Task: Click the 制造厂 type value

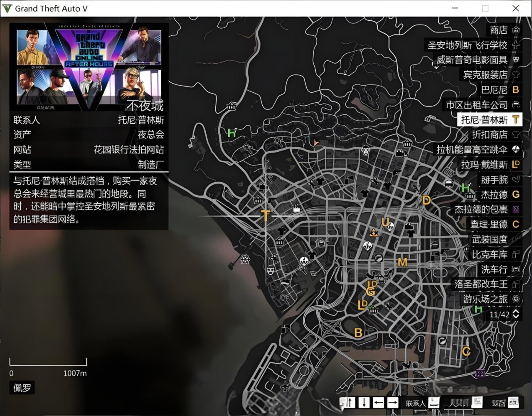Action: 151,164
